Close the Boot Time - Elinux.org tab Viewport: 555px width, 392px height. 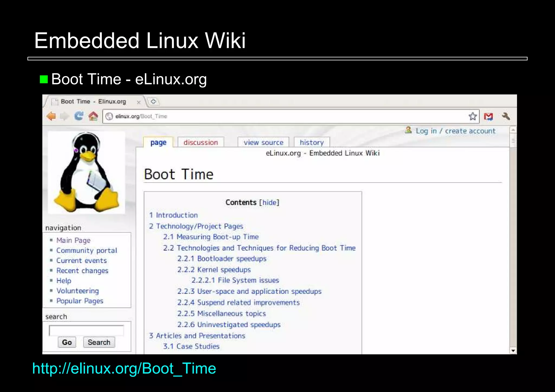[138, 102]
